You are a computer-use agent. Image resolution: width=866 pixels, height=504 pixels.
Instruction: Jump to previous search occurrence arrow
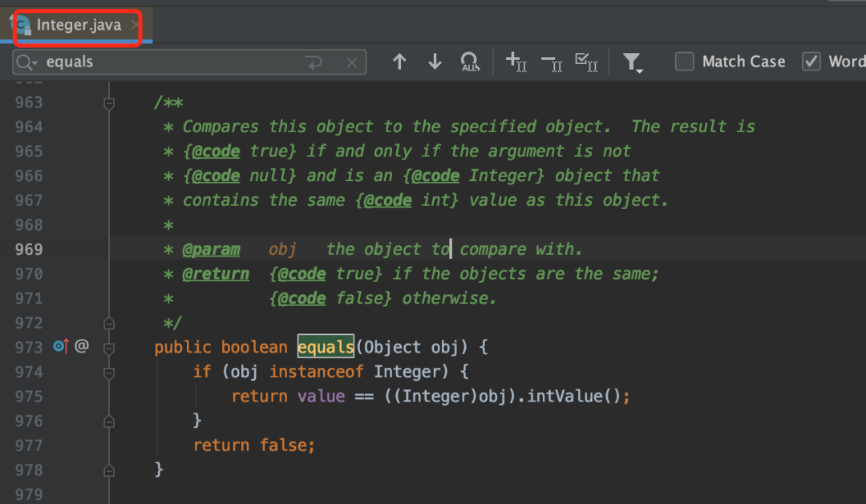[x=399, y=61]
